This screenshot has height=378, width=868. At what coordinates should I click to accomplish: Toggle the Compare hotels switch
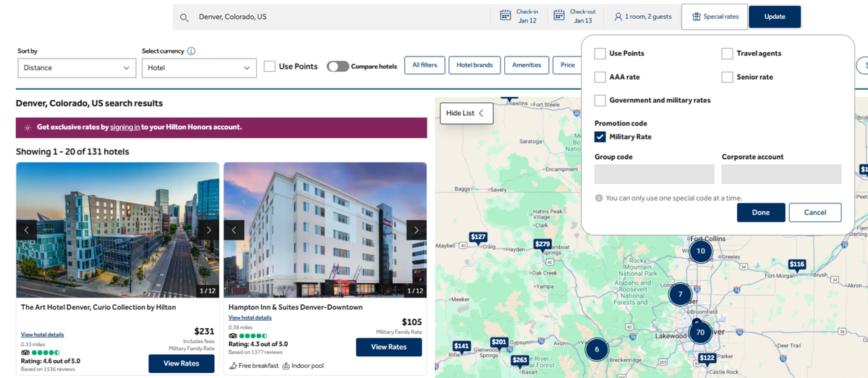coord(338,67)
